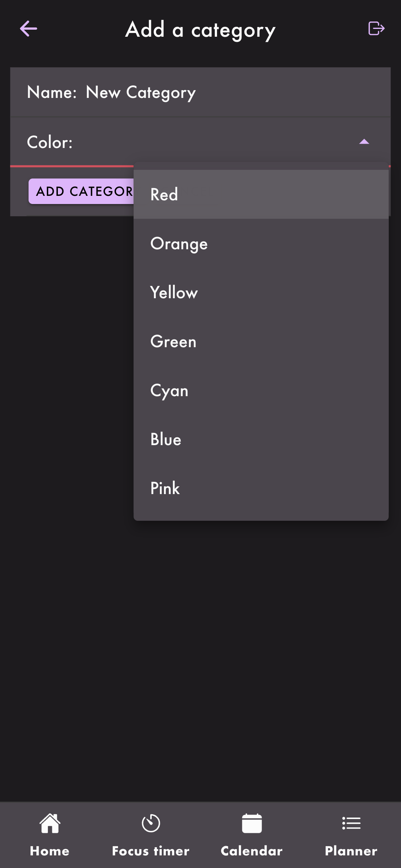401x868 pixels.
Task: Tap the Focus timer clock icon
Action: pos(151,823)
